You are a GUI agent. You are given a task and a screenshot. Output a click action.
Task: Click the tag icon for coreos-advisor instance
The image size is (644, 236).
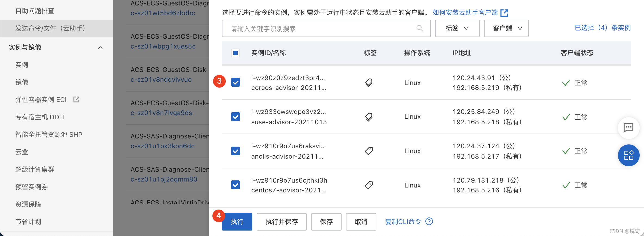[369, 83]
